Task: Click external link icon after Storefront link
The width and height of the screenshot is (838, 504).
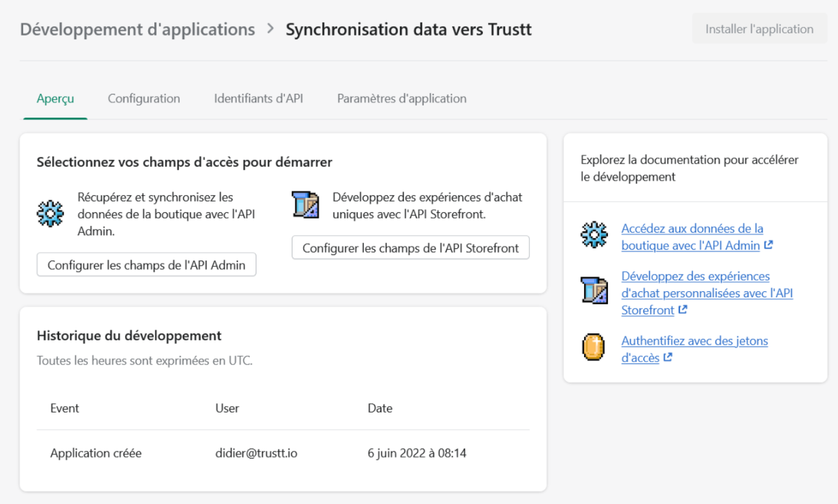Action: click(x=682, y=309)
